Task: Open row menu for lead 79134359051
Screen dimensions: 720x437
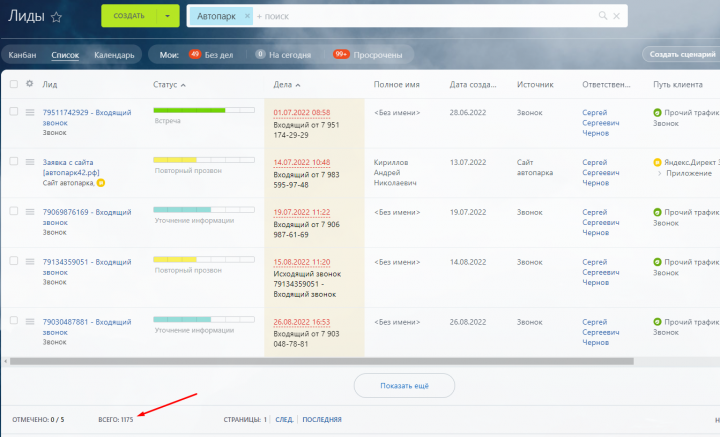Action: 30,261
